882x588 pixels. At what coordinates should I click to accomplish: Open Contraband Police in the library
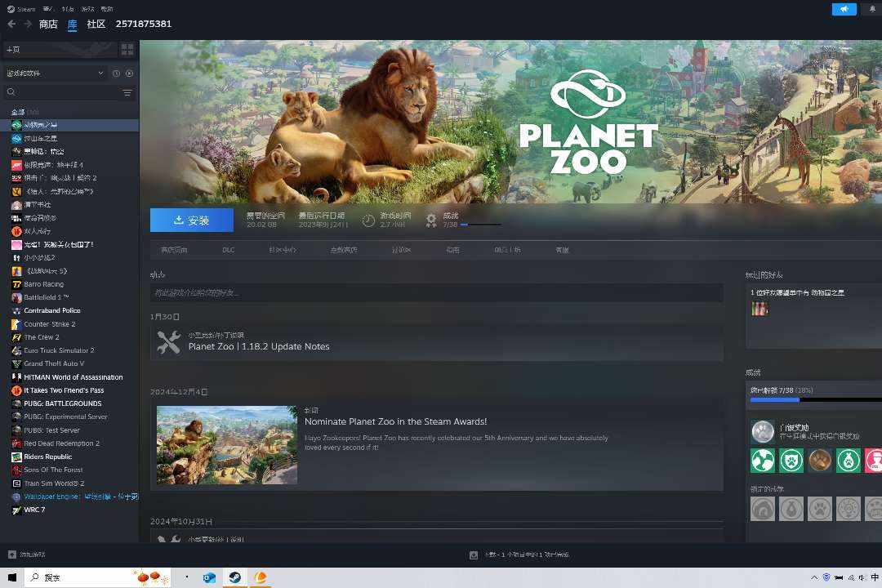pos(52,310)
